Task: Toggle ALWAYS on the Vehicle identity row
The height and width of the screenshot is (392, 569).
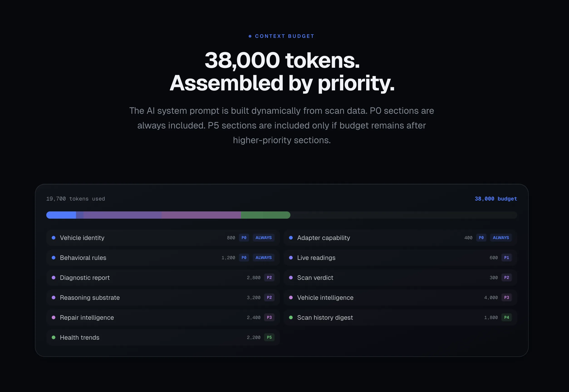Action: (263, 237)
